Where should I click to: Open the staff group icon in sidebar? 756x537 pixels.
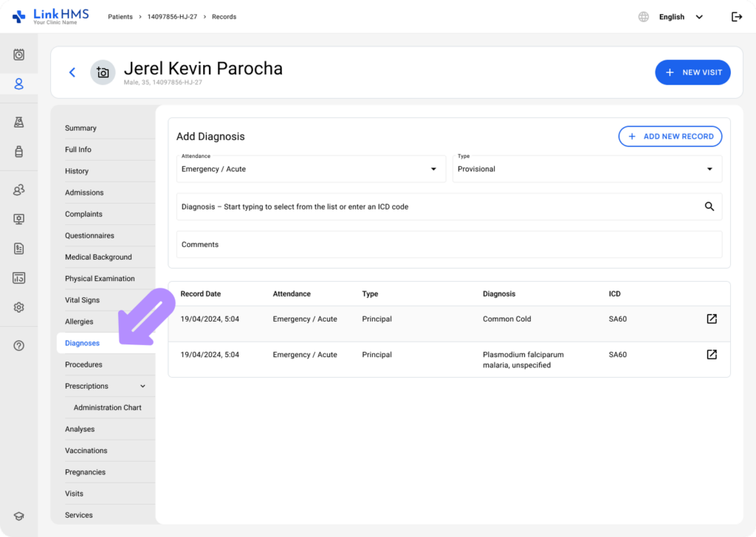[x=18, y=190]
